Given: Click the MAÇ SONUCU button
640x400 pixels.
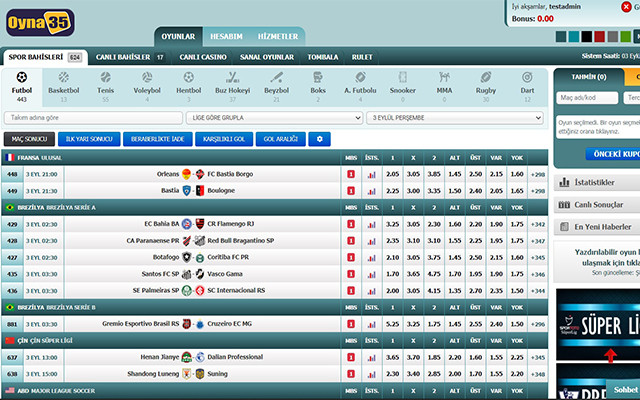Looking at the screenshot, I should coord(29,139).
